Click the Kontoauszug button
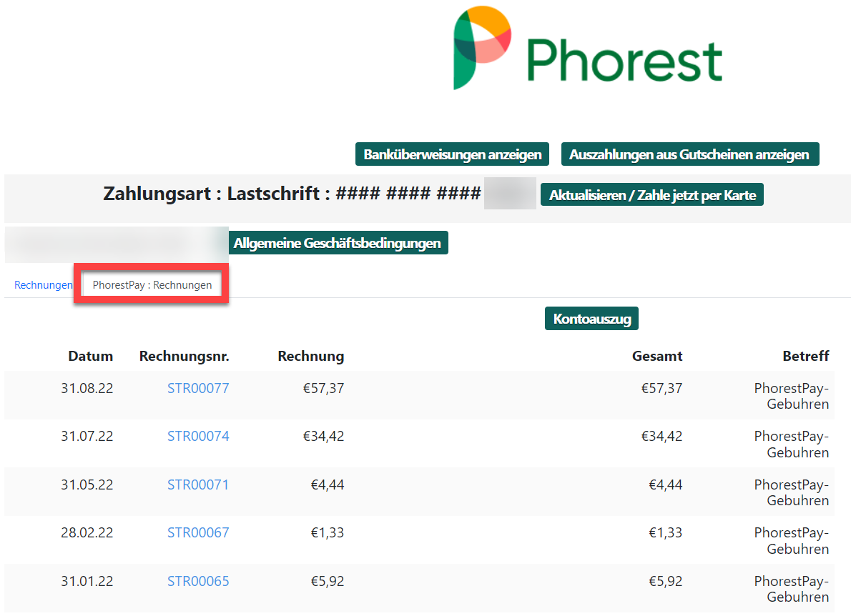851x616 pixels. [x=591, y=319]
